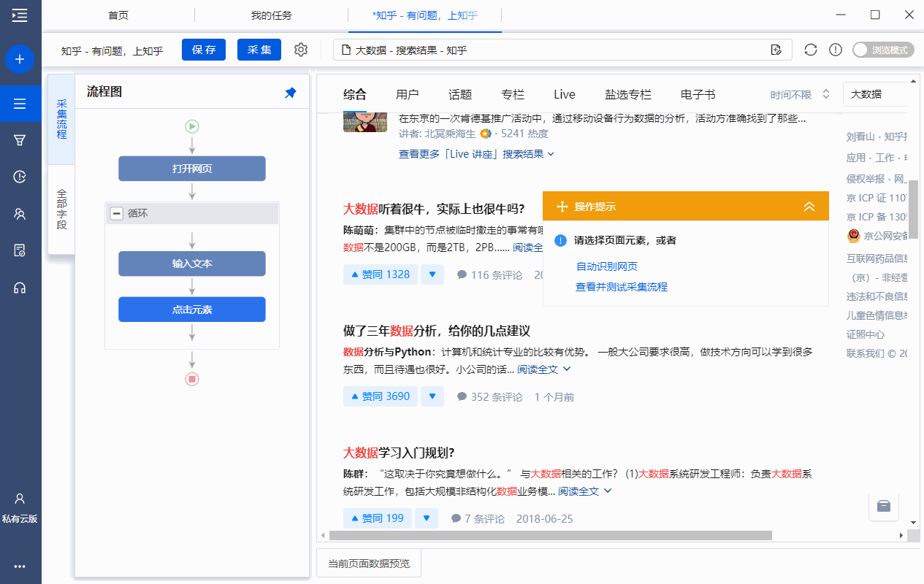Select the 点击元素 step
Image resolution: width=924 pixels, height=584 pixels.
point(192,310)
